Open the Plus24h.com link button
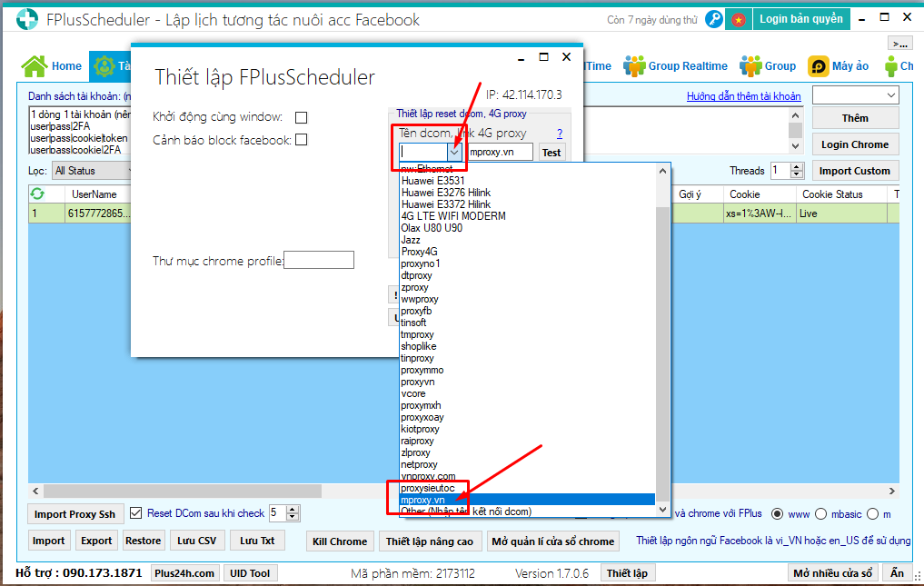Image resolution: width=924 pixels, height=586 pixels. [184, 573]
